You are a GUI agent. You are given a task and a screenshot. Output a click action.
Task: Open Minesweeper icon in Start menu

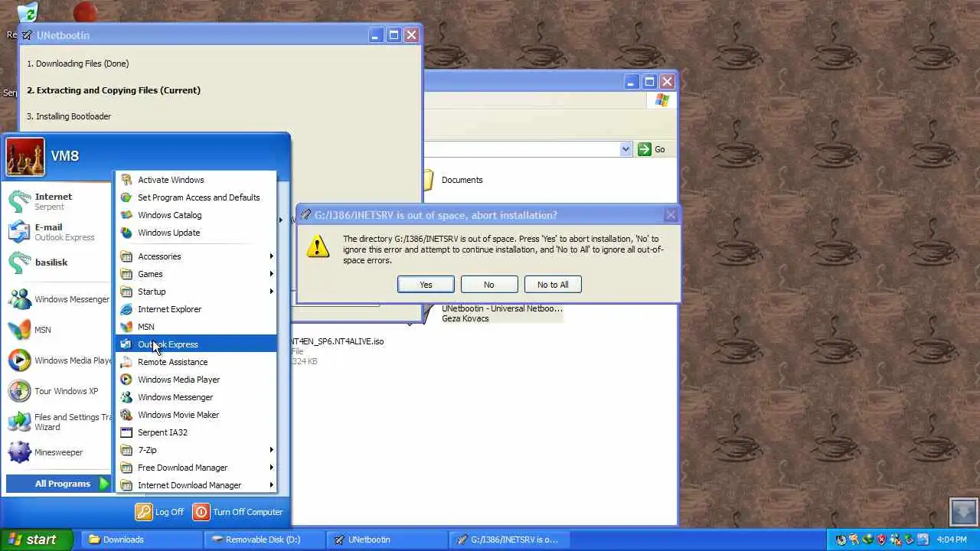[x=19, y=452]
